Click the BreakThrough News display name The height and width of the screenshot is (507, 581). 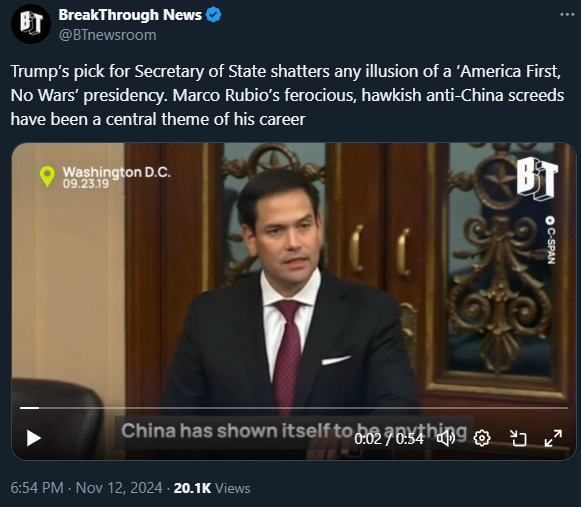point(130,15)
